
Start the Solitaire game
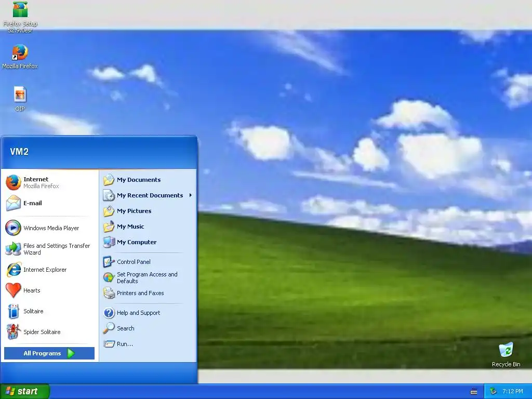[x=50, y=311]
